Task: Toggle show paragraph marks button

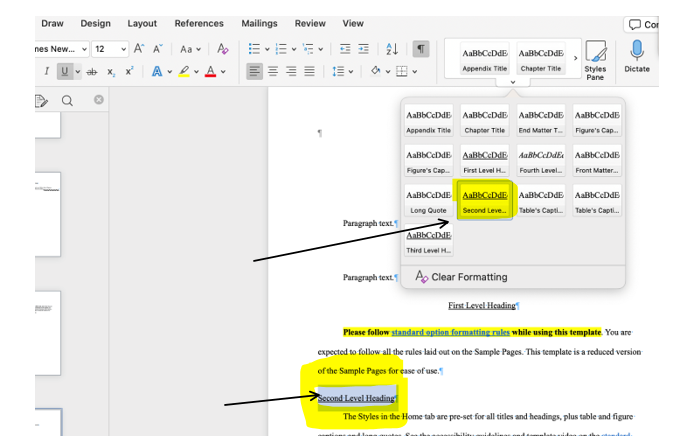Action: 421,48
